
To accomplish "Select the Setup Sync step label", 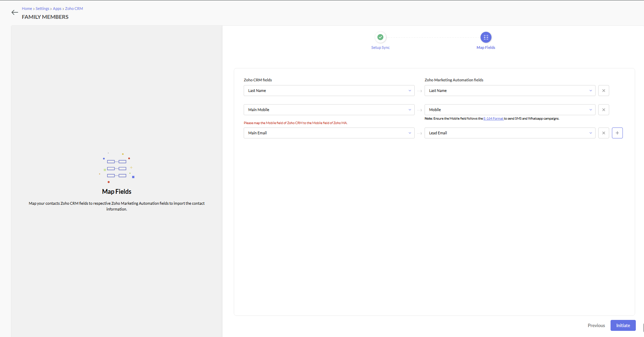I will (380, 48).
